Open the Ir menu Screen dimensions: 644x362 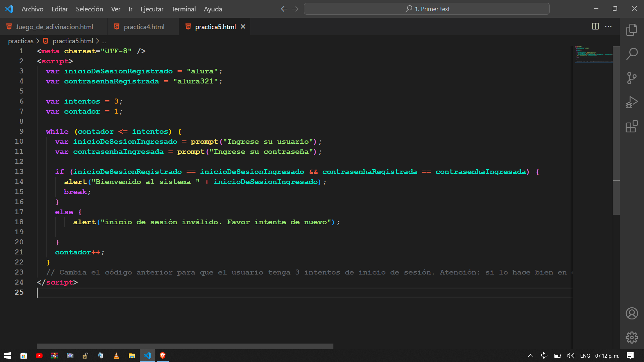130,9
